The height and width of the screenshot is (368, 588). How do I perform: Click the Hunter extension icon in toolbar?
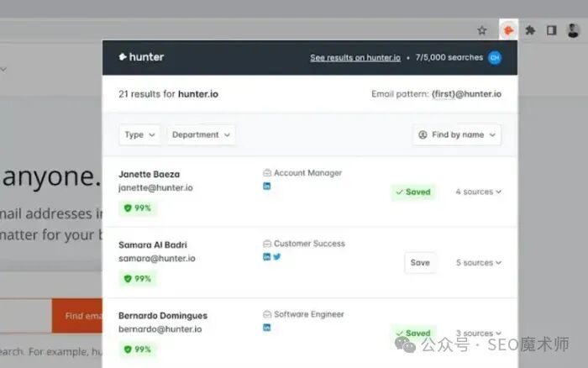tap(508, 30)
